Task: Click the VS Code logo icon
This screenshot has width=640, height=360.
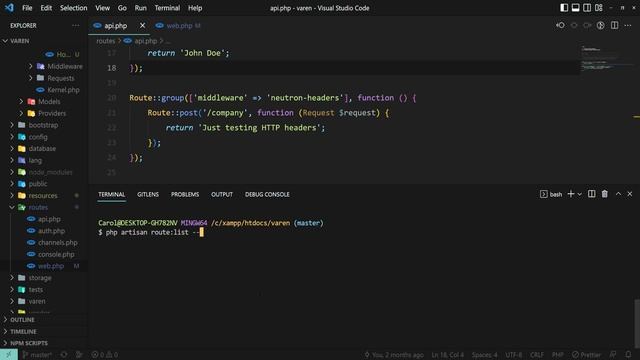Action: [x=9, y=8]
